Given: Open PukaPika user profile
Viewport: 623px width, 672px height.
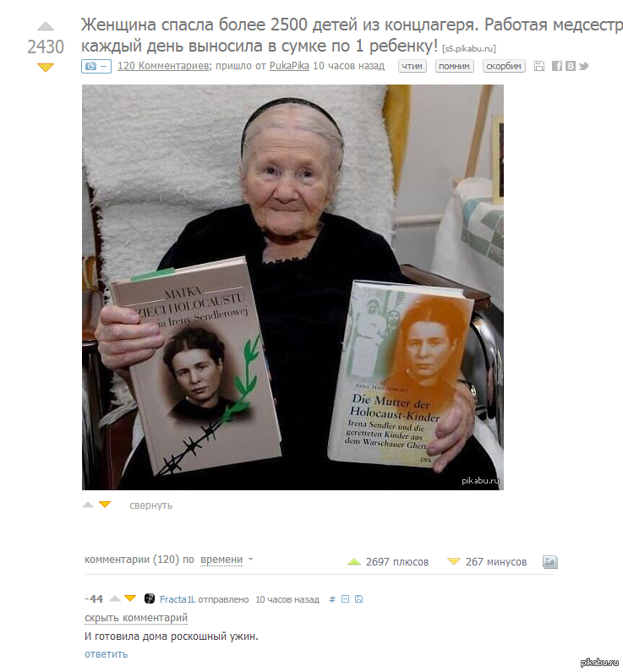Looking at the screenshot, I should tap(289, 66).
